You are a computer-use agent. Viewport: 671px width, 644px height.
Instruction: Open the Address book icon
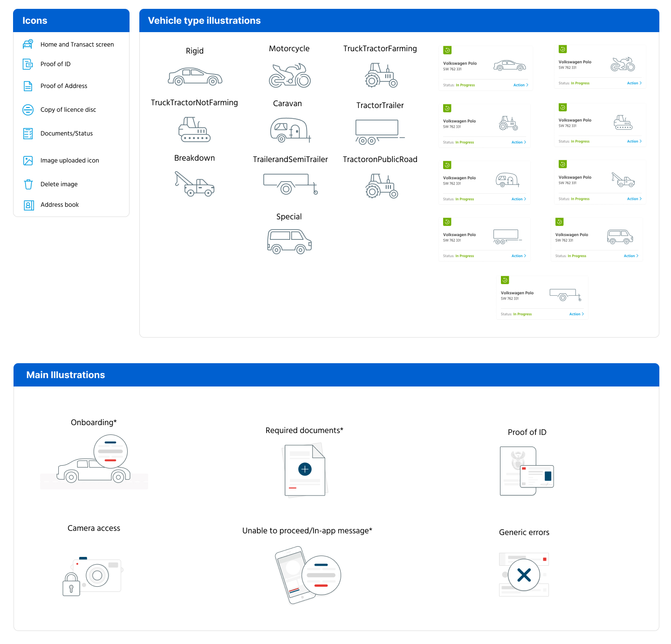coord(28,205)
